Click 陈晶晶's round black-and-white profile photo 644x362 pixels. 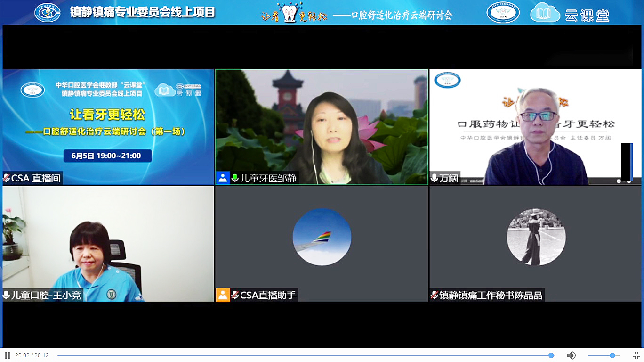tap(536, 237)
